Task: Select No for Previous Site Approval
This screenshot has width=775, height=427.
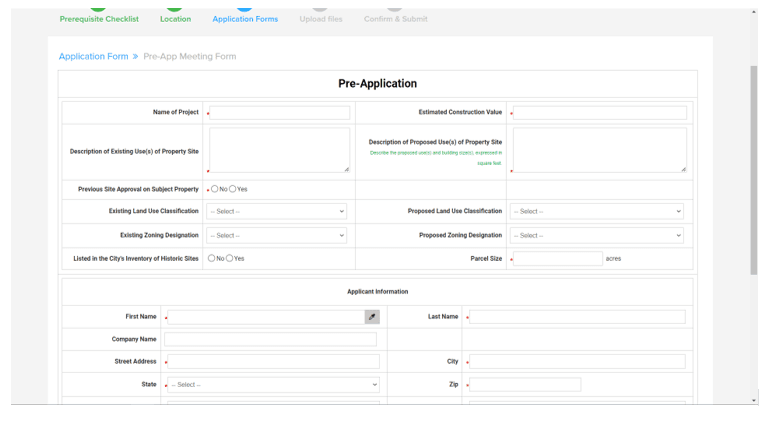Action: [x=215, y=189]
